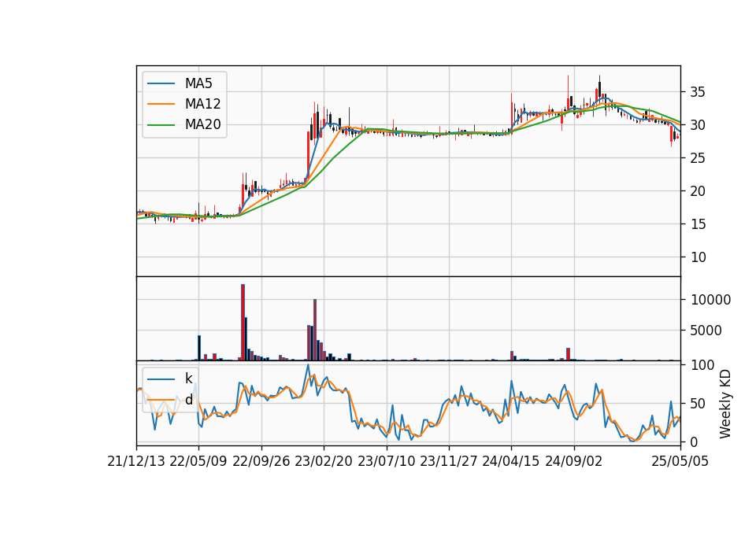
Task: Click the MA5 legend entry
Action: click(180, 83)
